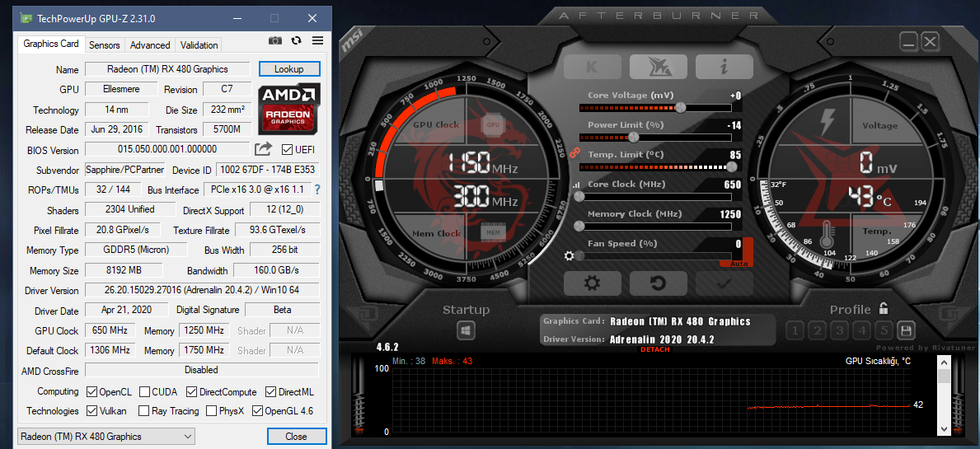Click the Bus Interface question mark

pos(317,189)
